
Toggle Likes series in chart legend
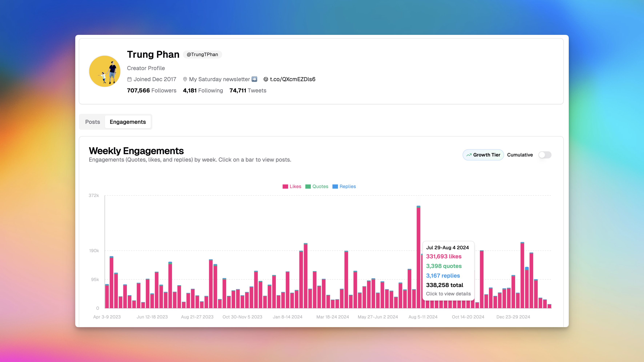coord(292,186)
